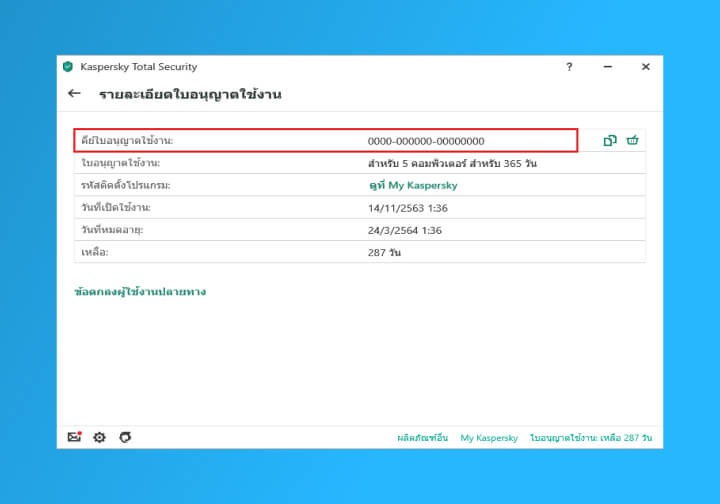720x504 pixels.
Task: Click the 5 computers 365 days license text
Action: point(452,163)
